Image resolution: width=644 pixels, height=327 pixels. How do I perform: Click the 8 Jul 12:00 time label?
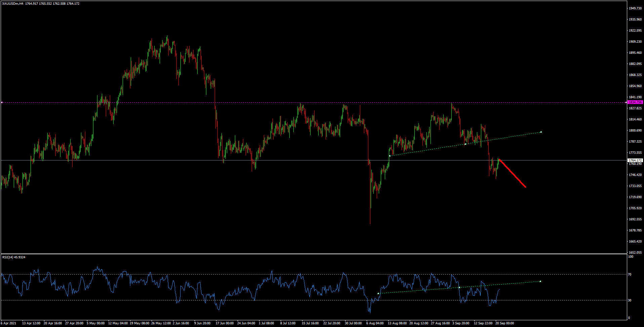pyautogui.click(x=288, y=323)
